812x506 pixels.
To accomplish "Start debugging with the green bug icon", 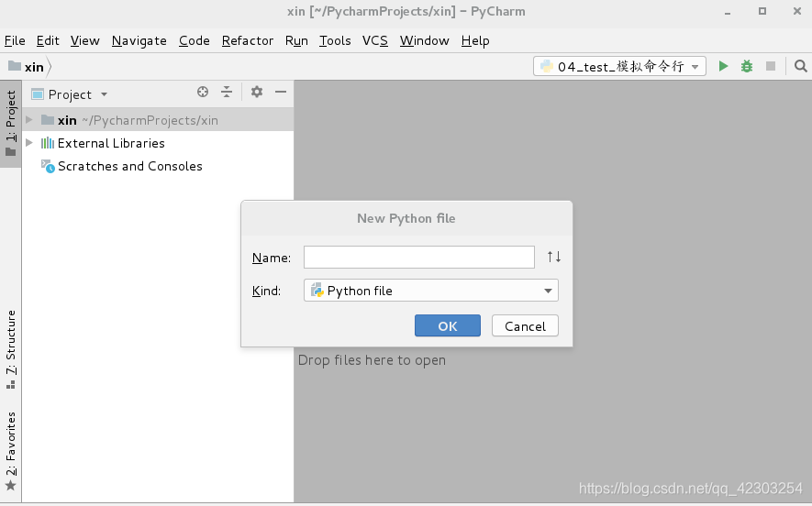I will pos(746,66).
